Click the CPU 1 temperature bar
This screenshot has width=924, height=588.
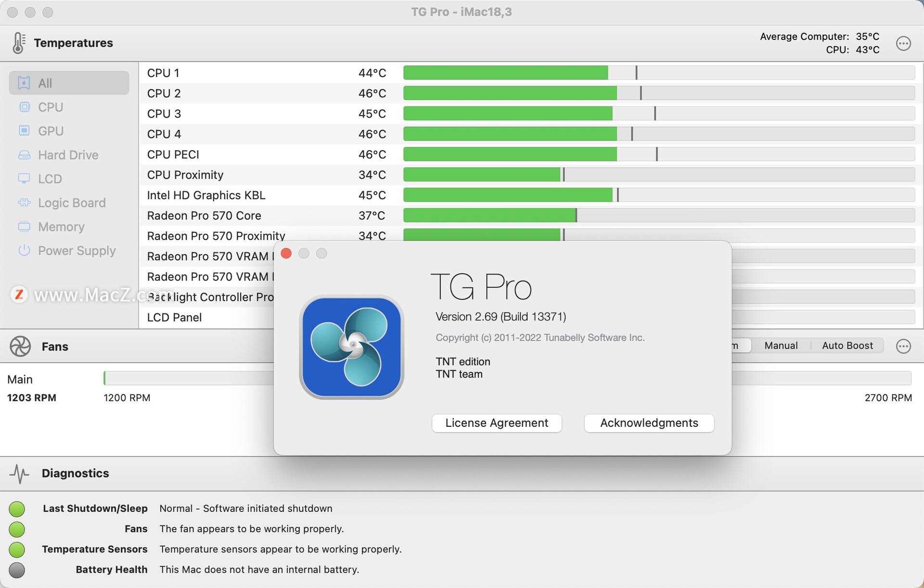pyautogui.click(x=659, y=73)
